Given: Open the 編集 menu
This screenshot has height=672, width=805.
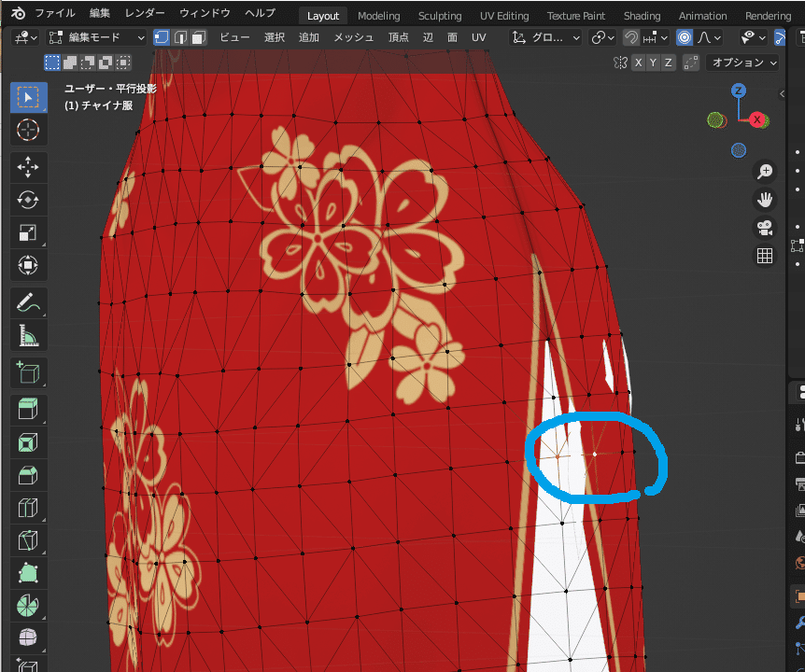Looking at the screenshot, I should [x=100, y=13].
